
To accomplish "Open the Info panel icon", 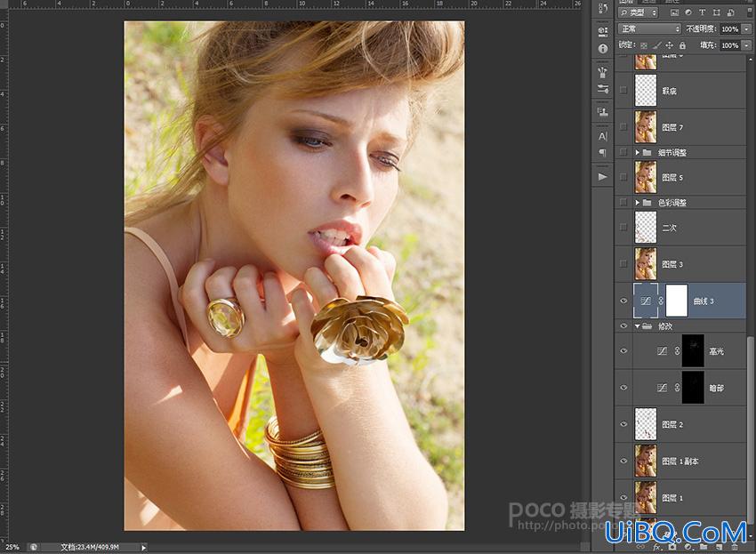I will click(603, 49).
